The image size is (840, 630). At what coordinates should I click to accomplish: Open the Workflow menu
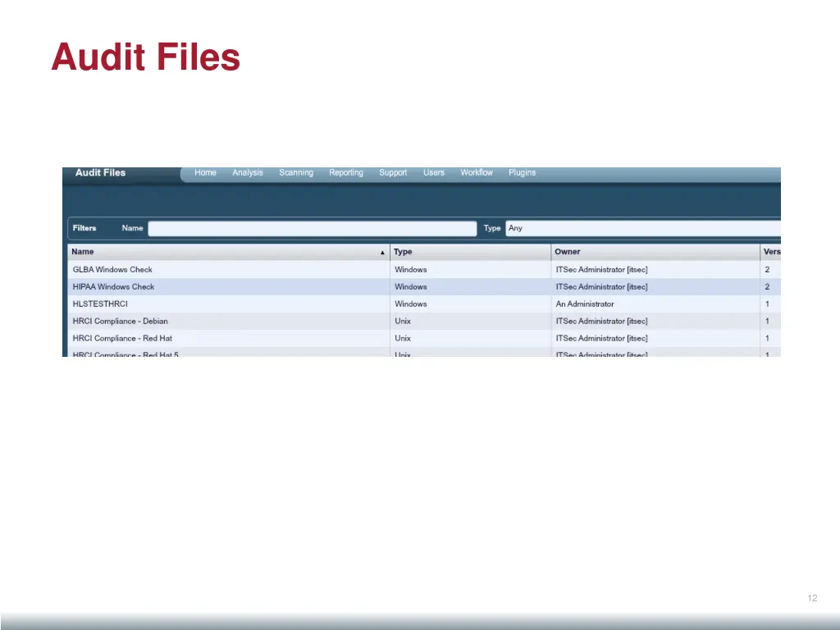click(x=477, y=172)
